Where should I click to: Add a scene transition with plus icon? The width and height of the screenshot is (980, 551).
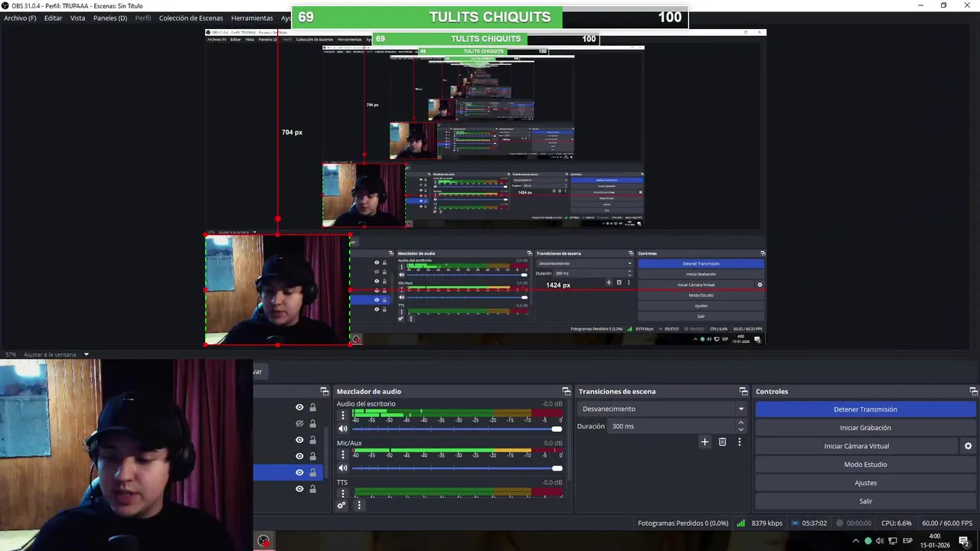[x=704, y=442]
